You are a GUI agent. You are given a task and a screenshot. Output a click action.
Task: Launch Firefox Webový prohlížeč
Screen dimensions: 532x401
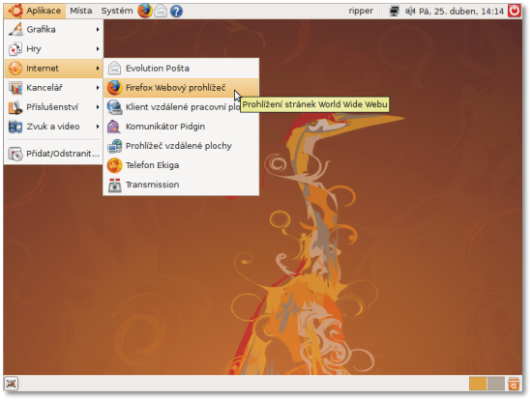(x=181, y=88)
